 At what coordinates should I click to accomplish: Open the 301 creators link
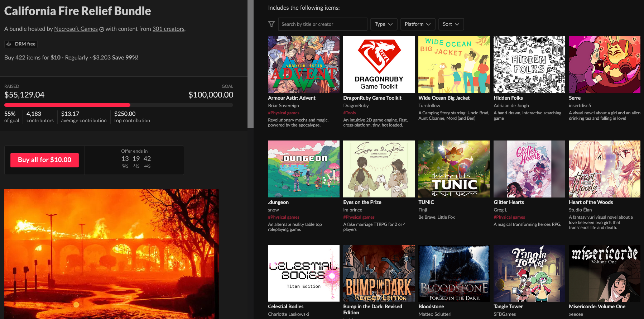168,29
